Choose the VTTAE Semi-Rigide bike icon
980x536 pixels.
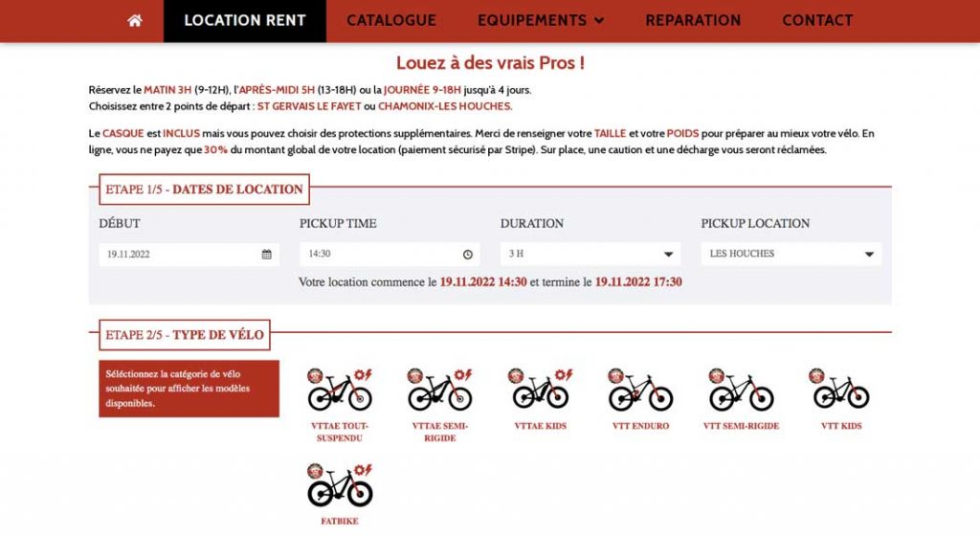[x=440, y=390]
